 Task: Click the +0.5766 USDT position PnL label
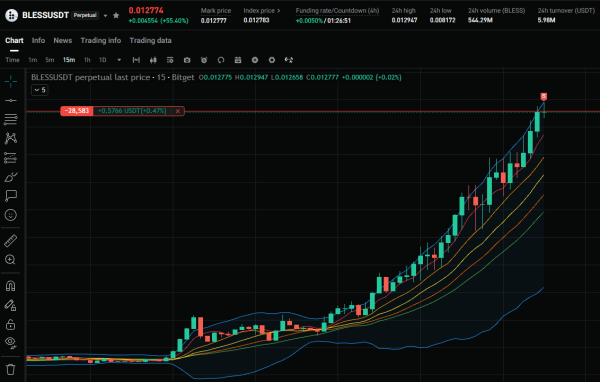pos(132,111)
